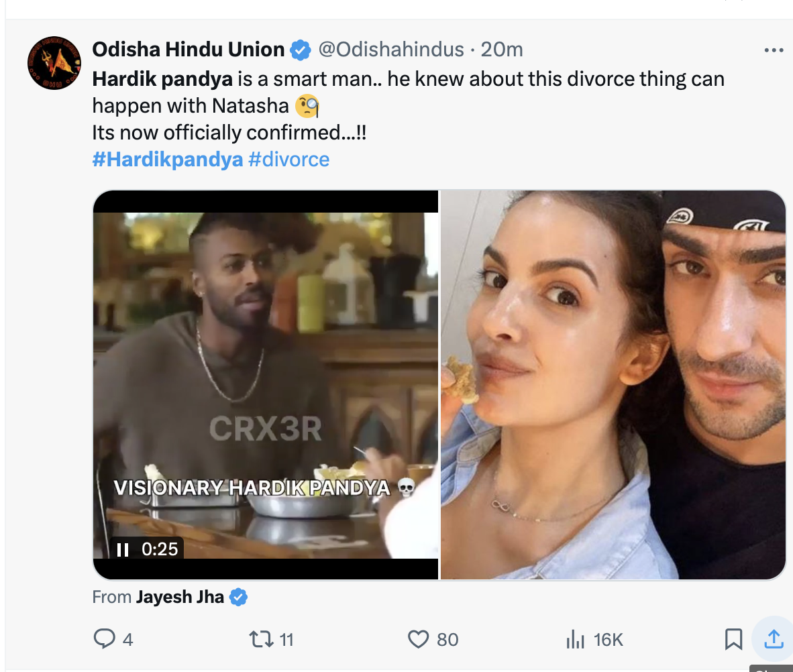Image resolution: width=793 pixels, height=672 pixels.
Task: Visit the Jayesh Jha video source profile
Action: click(x=180, y=597)
